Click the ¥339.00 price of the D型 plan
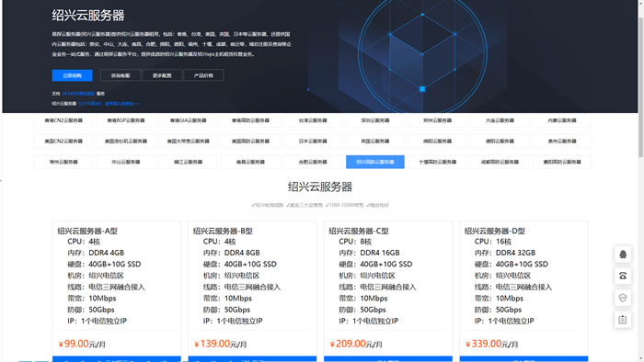644x362 pixels. 491,344
